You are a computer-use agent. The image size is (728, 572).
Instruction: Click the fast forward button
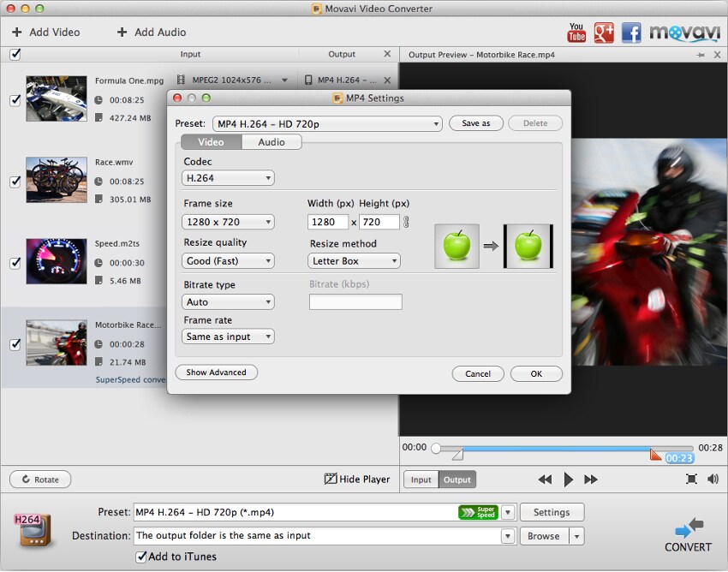point(590,480)
